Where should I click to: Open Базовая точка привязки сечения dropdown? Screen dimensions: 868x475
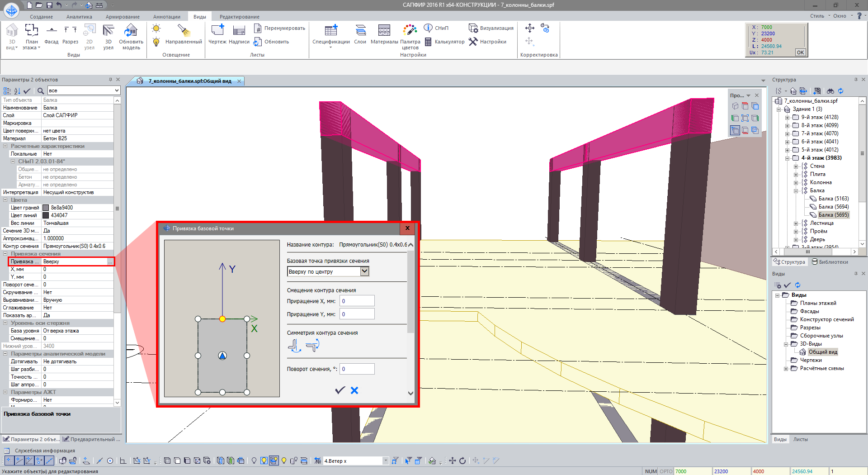pos(364,271)
